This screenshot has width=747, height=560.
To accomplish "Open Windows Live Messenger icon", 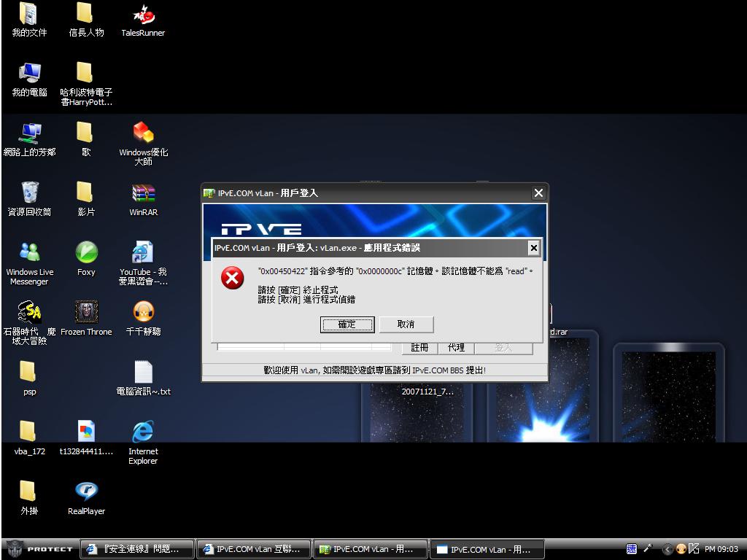I will click(x=29, y=264).
